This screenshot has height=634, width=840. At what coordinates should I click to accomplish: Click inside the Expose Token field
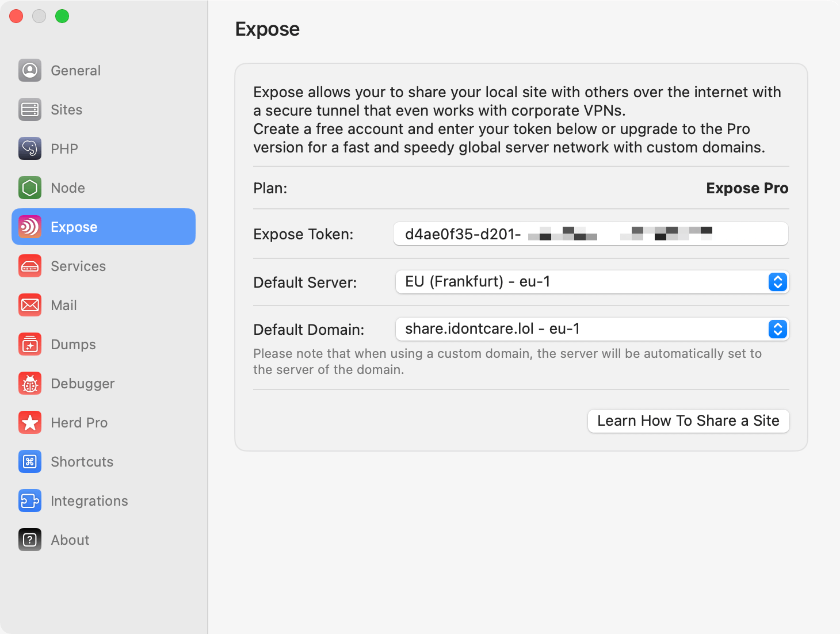click(x=591, y=234)
